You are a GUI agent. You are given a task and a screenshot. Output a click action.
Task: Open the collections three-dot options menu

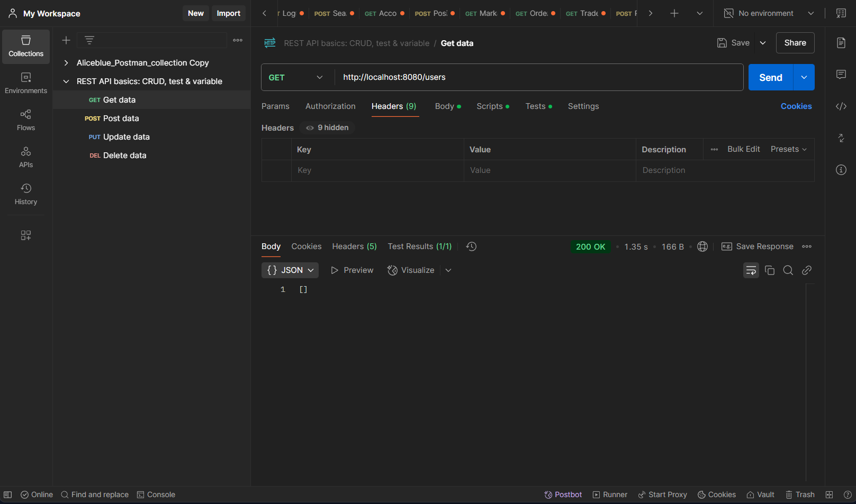coord(238,40)
